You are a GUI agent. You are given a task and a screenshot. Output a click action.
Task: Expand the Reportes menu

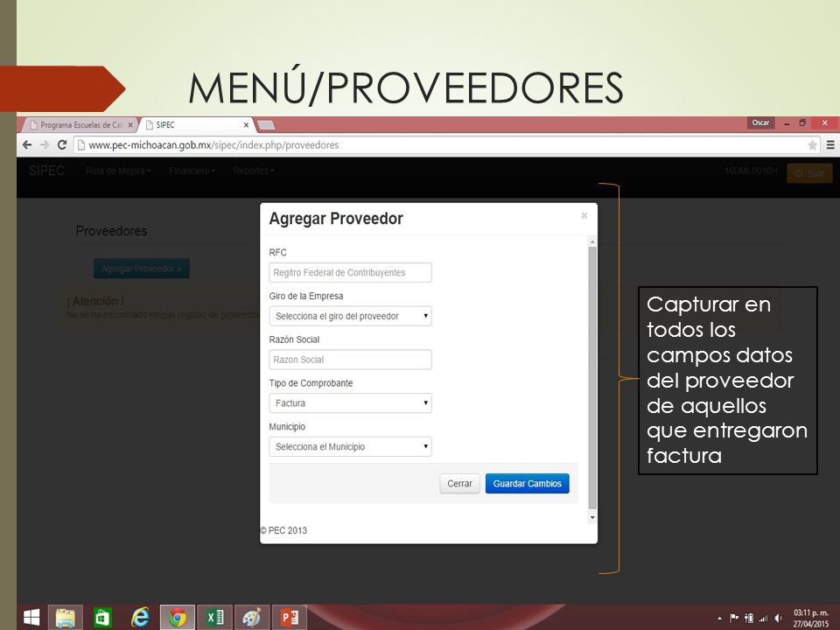point(254,171)
